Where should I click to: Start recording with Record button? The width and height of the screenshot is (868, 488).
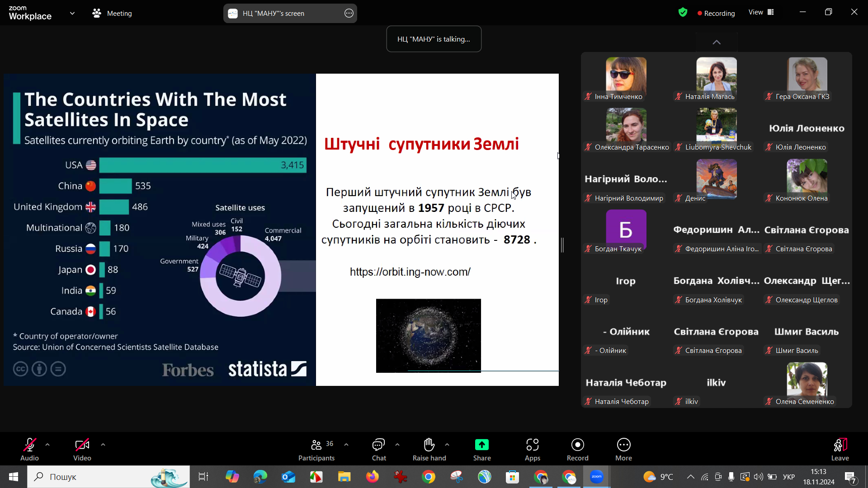[x=578, y=449]
